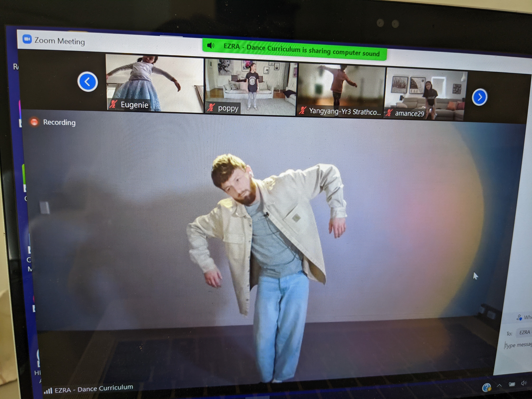The width and height of the screenshot is (532, 399).
Task: Click the poppy name label
Action: [228, 108]
